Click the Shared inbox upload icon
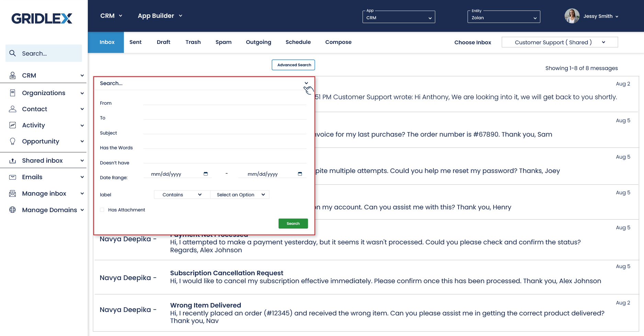 click(x=13, y=160)
